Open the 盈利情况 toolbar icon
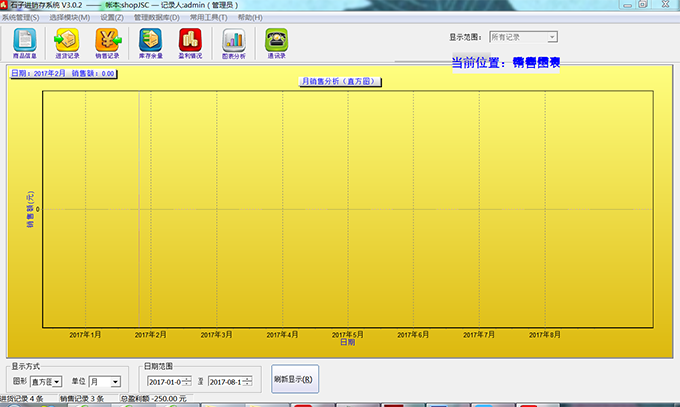This screenshot has width=680, height=407. (190, 42)
